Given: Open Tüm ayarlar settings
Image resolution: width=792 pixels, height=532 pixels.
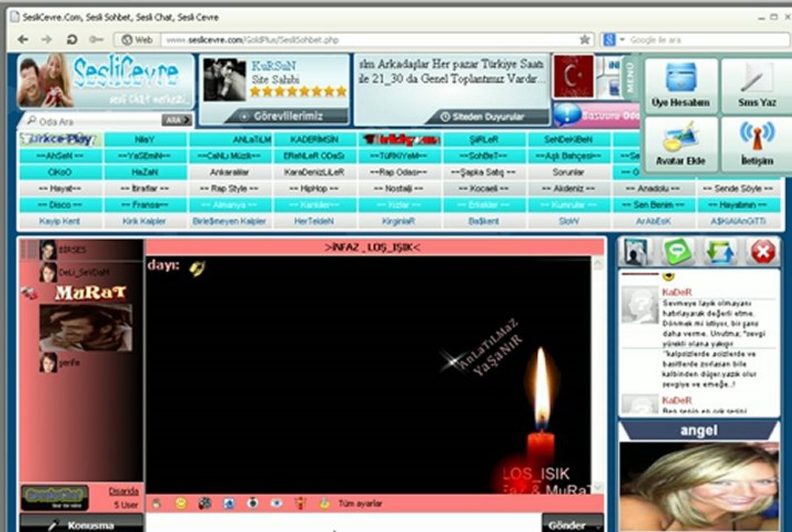Looking at the screenshot, I should click(x=360, y=504).
